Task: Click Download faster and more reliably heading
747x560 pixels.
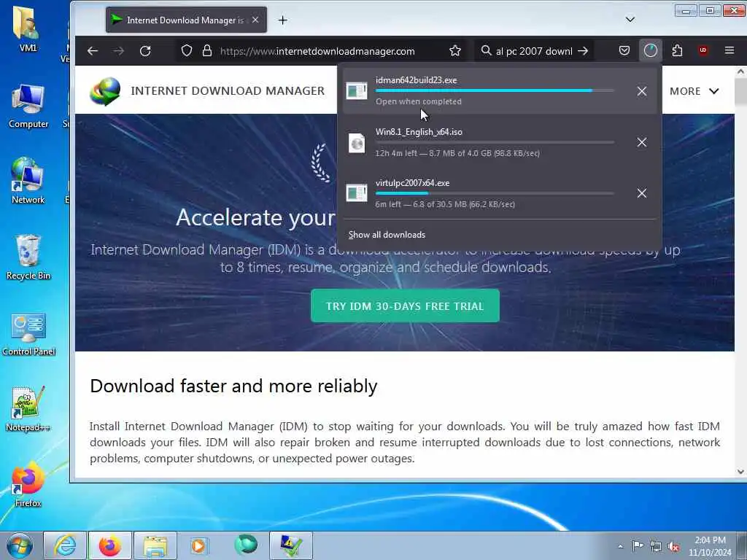Action: (x=233, y=386)
